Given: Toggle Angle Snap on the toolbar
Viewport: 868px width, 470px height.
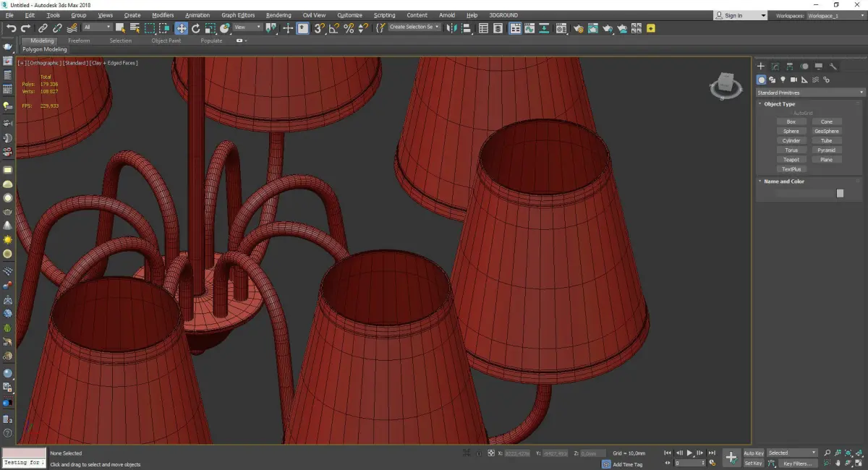Looking at the screenshot, I should click(x=334, y=28).
